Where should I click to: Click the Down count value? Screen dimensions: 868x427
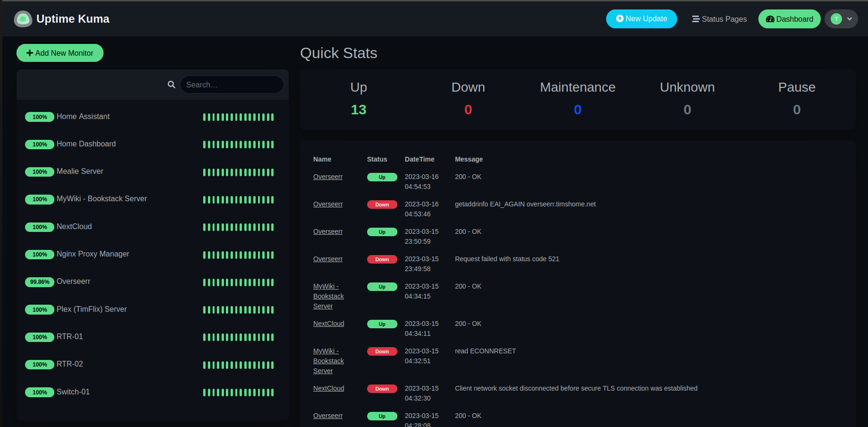point(468,110)
